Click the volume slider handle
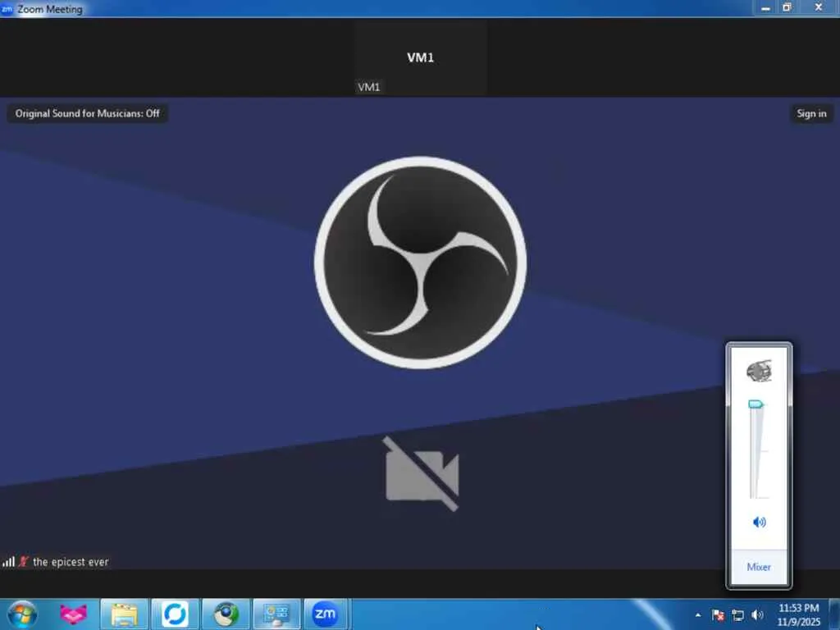 coord(756,404)
